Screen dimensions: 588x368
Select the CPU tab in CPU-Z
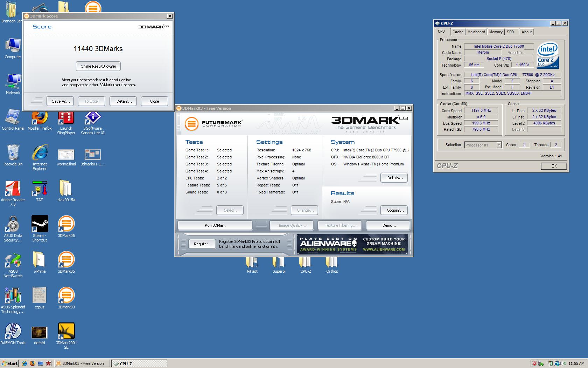tap(442, 32)
